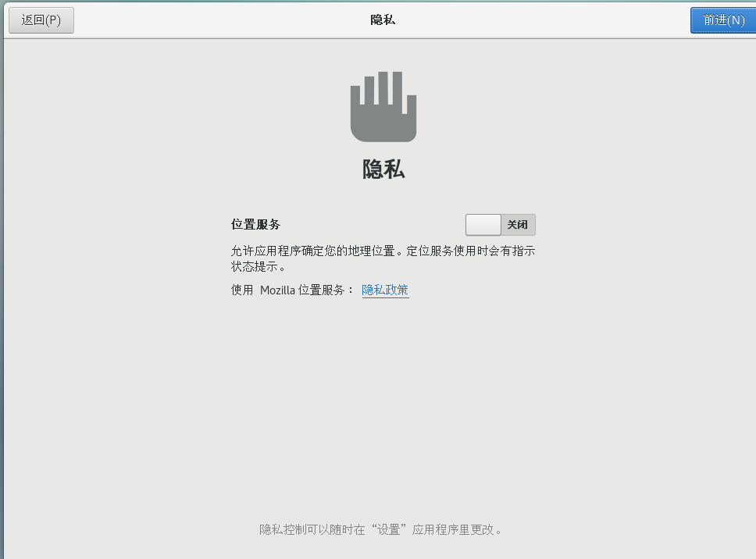The width and height of the screenshot is (756, 559).
Task: Click the footer note 隐私控制可以随时在“设置”应用程序里更改
Action: pos(380,529)
